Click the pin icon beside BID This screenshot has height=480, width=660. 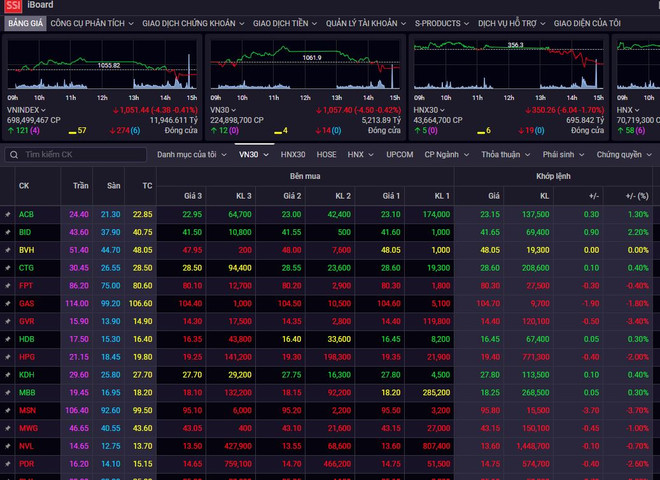click(7, 232)
